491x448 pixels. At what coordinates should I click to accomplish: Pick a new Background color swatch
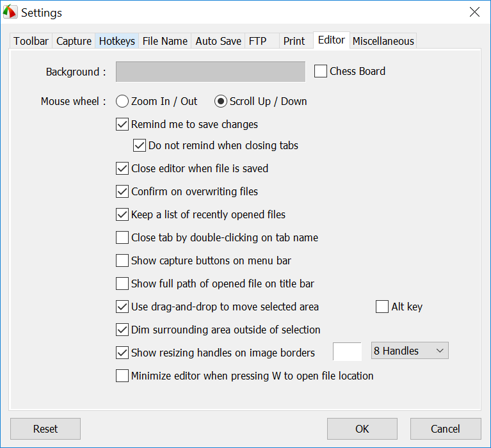point(211,72)
